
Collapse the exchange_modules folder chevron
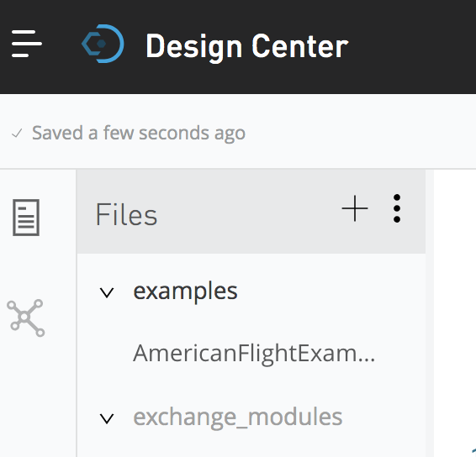[x=107, y=418]
